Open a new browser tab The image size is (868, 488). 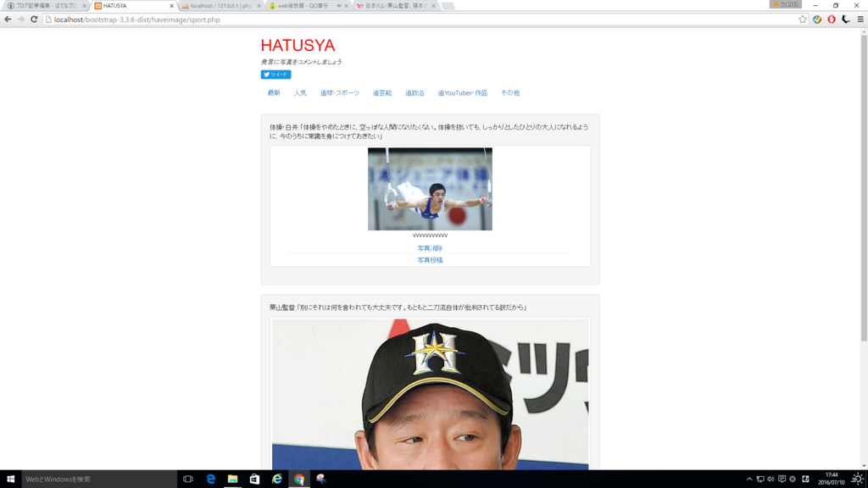[448, 6]
